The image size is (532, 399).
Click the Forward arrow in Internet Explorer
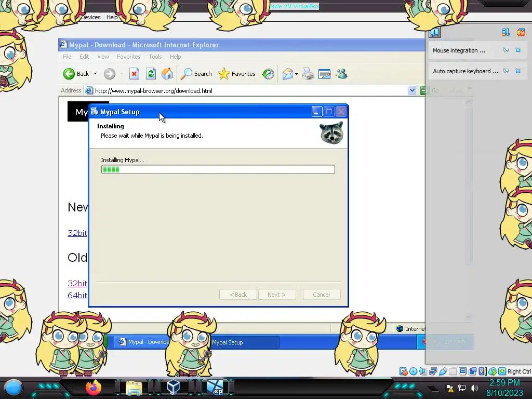click(x=110, y=74)
